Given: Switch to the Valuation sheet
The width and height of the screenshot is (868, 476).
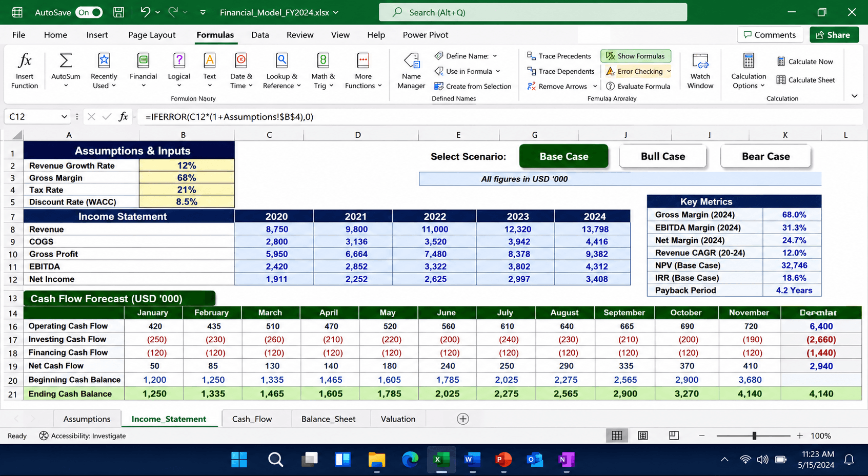Looking at the screenshot, I should [x=398, y=419].
